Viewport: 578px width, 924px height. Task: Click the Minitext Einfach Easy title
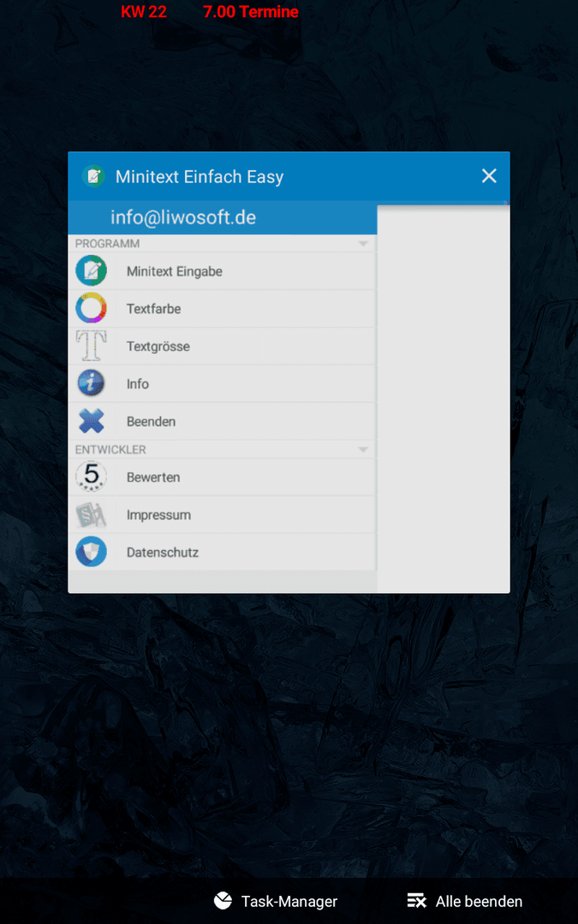pos(200,177)
